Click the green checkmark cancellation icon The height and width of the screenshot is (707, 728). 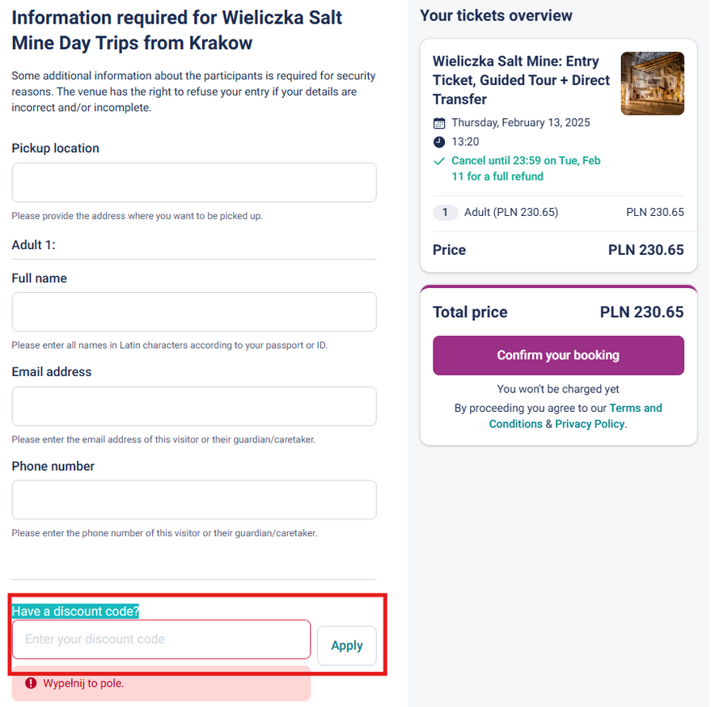coord(439,161)
